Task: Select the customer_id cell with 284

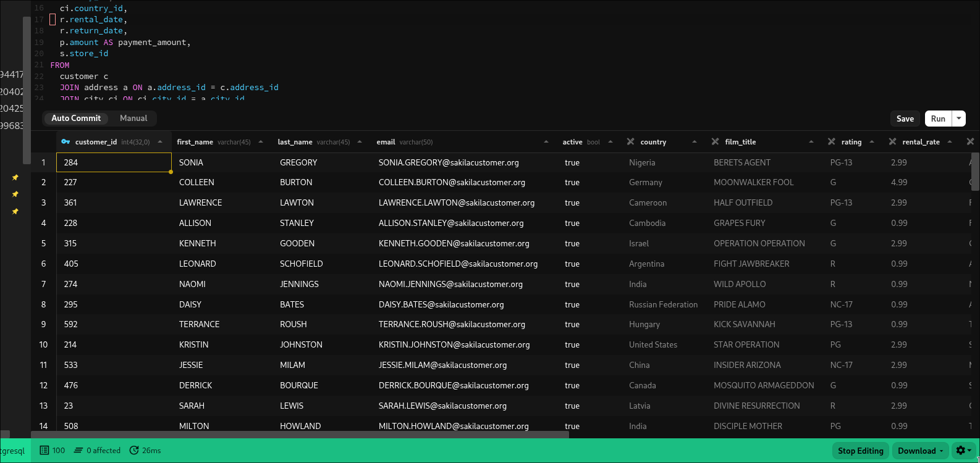Action: coord(114,162)
